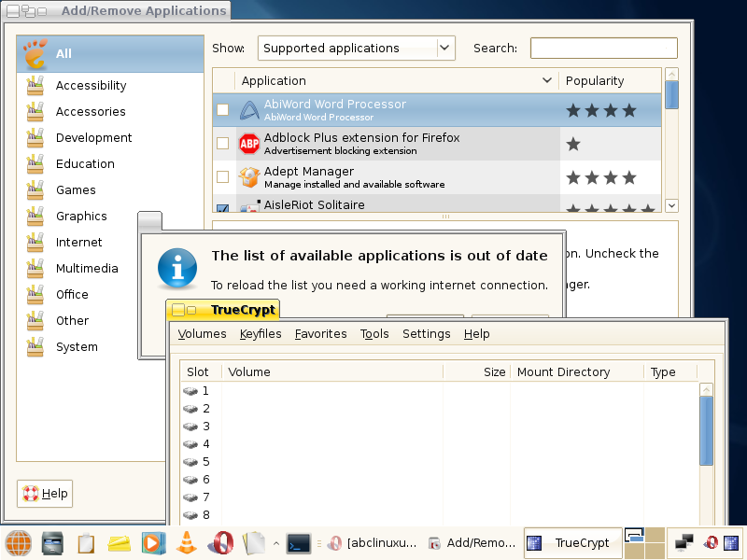Open the Settings menu in TrueCrypt
Viewport: 747px width, 560px height.
pos(427,334)
